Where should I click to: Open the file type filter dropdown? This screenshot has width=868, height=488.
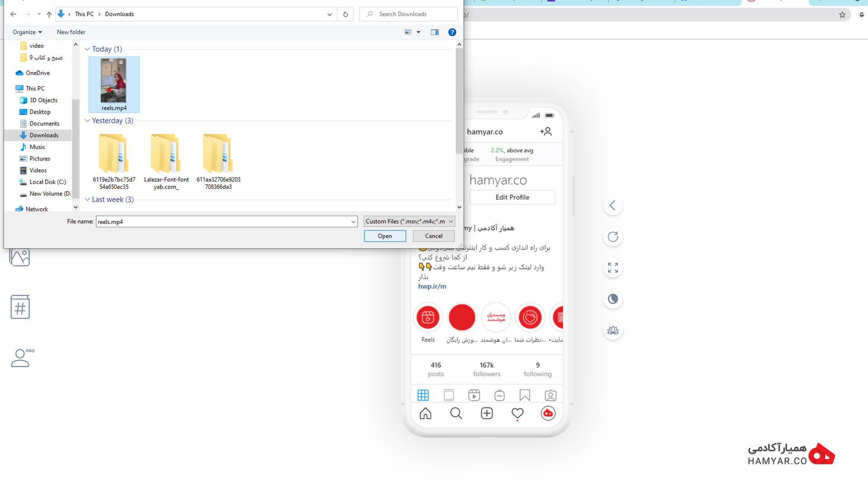click(x=409, y=221)
